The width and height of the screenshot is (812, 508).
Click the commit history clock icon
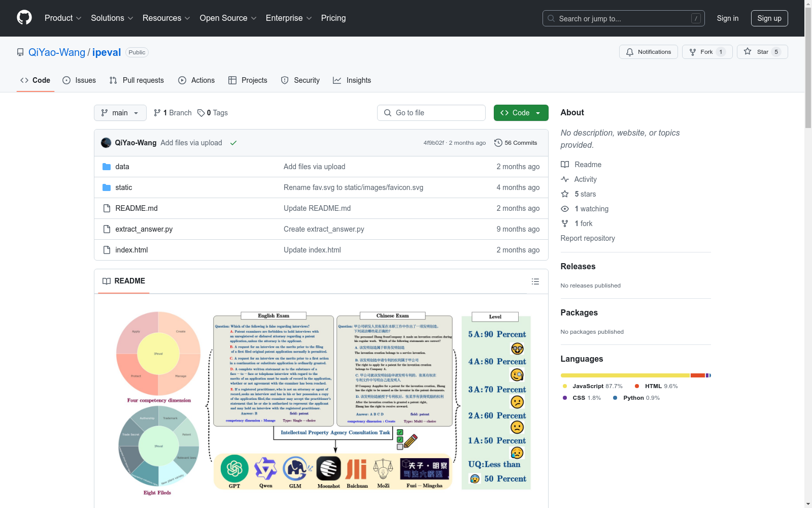point(498,143)
